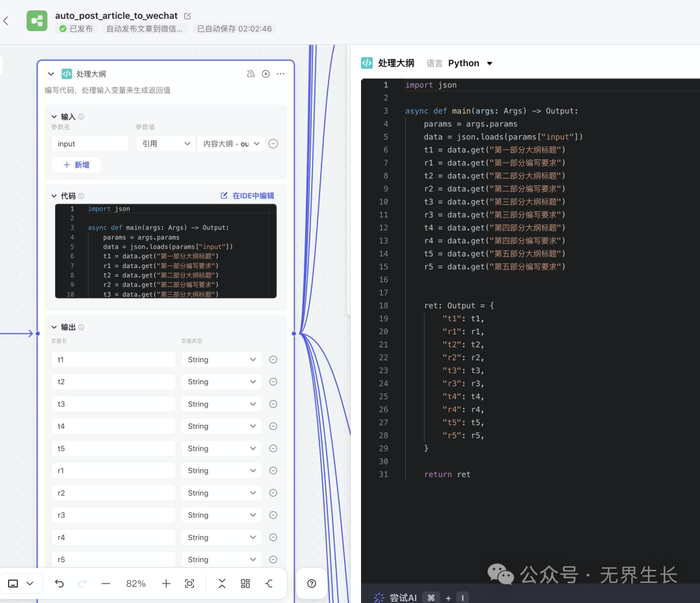Open type dropdown for output r3
Viewport: 700px width, 603px height.
pyautogui.click(x=222, y=515)
